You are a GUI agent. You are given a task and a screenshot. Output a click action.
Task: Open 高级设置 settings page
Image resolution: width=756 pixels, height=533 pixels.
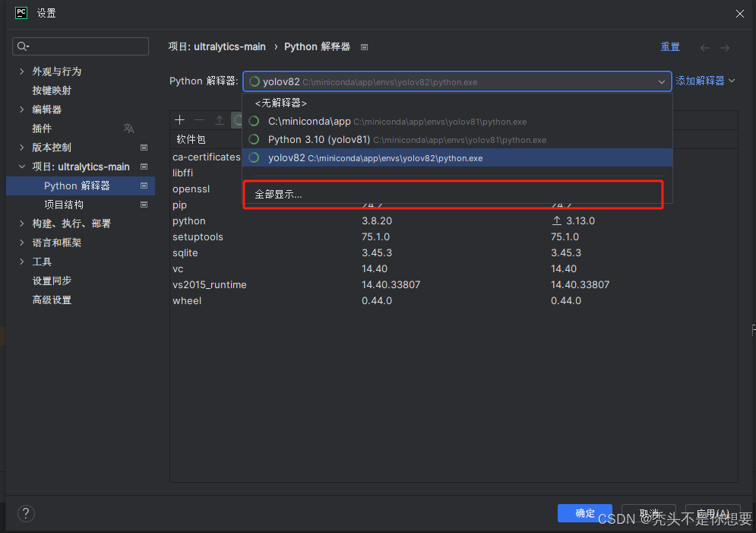click(x=52, y=300)
